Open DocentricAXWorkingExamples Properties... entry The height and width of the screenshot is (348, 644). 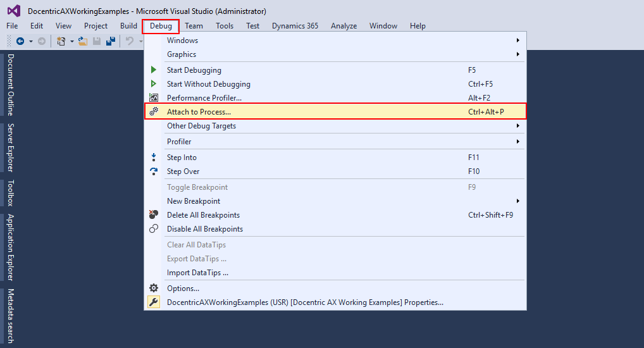coord(335,302)
